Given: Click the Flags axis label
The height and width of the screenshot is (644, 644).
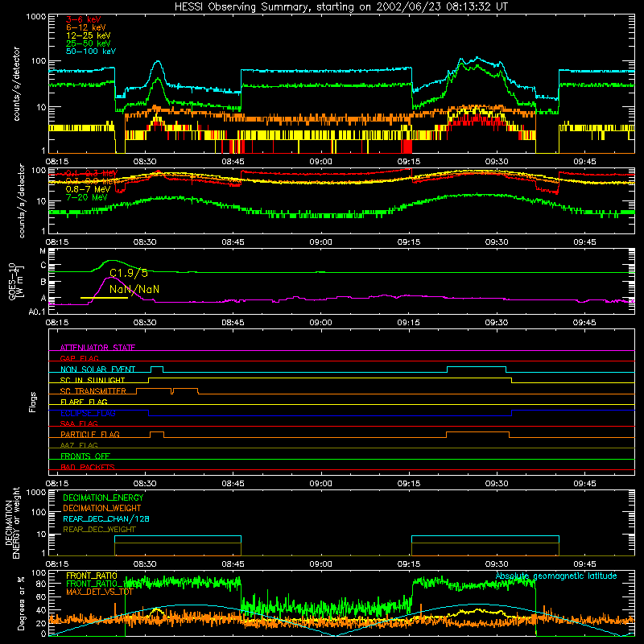Looking at the screenshot, I should (x=33, y=402).
